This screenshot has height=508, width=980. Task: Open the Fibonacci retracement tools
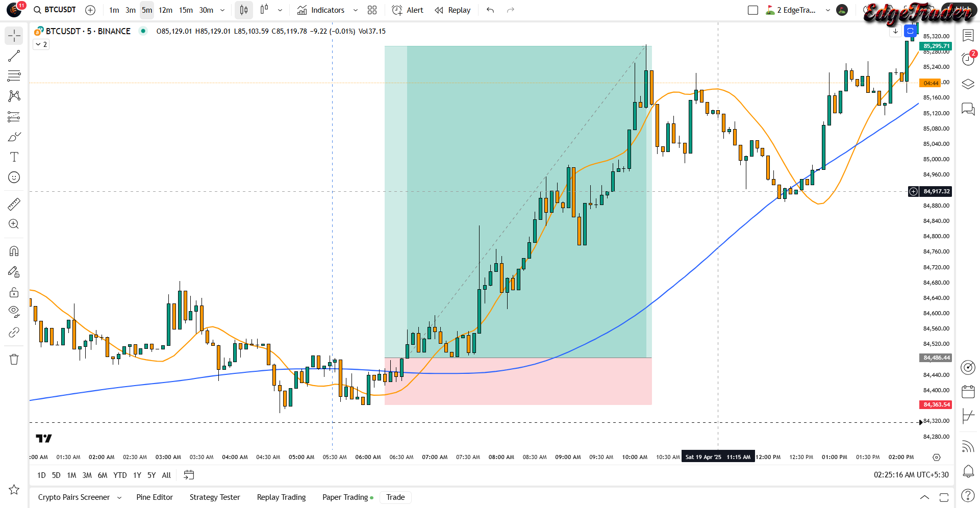[14, 76]
